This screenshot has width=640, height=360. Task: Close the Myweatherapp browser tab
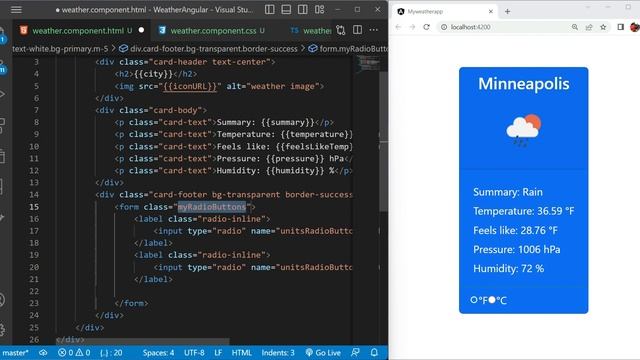click(491, 11)
